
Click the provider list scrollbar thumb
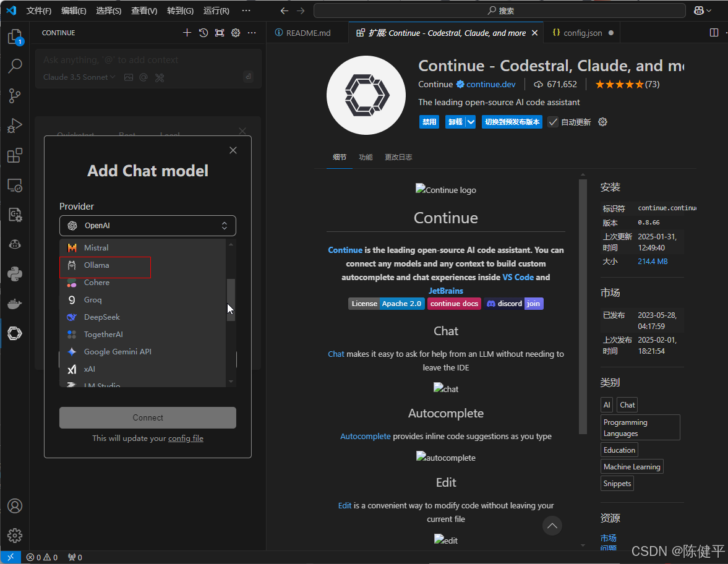231,300
